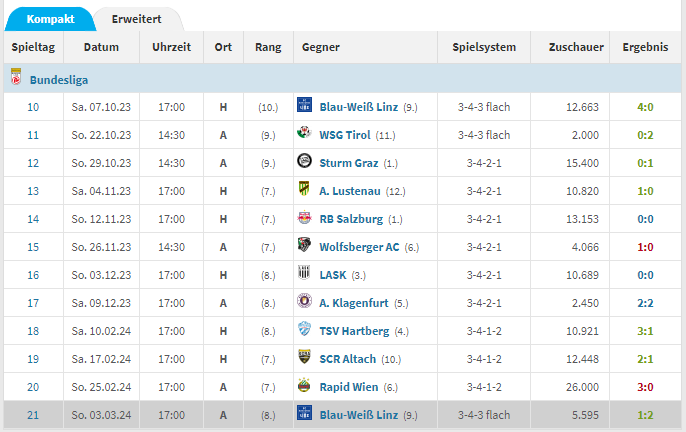The image size is (686, 432).
Task: Click the Rapid Wien club crest
Action: 305,385
